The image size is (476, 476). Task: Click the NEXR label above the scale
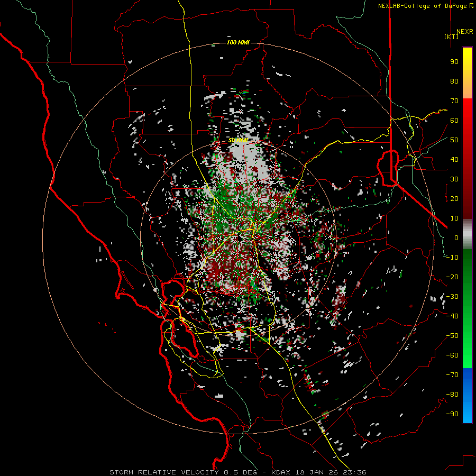[464, 32]
